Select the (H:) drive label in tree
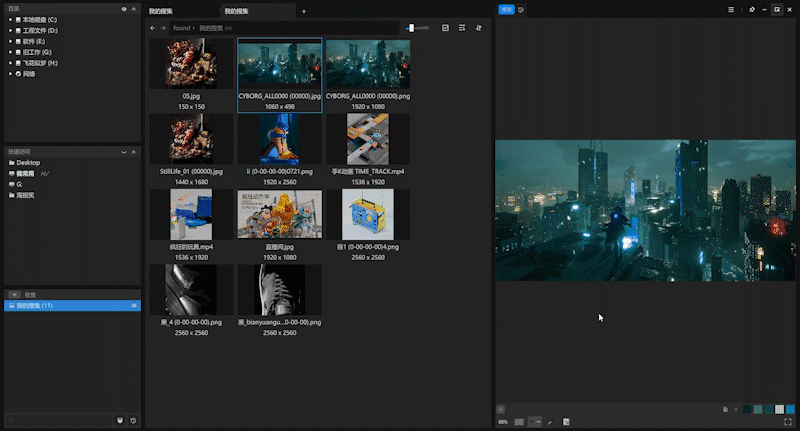800x431 pixels. [x=40, y=63]
